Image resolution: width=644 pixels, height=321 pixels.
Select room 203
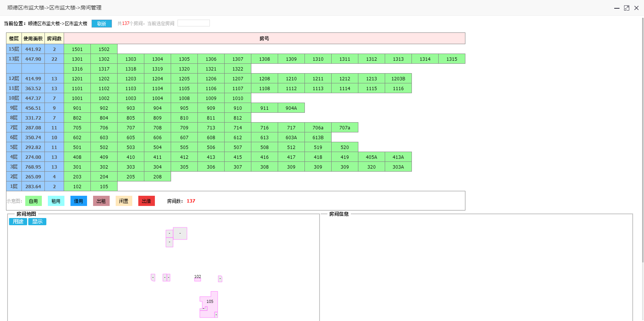[x=77, y=177]
